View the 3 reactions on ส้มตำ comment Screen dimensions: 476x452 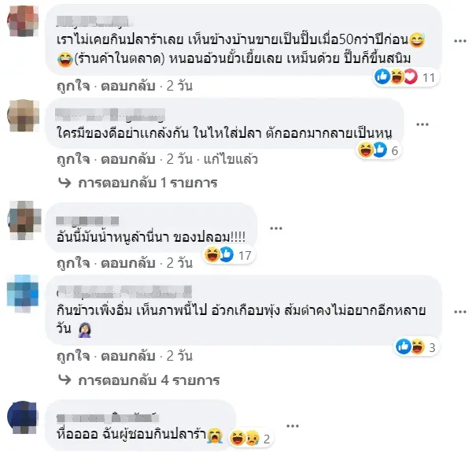pyautogui.click(x=417, y=346)
